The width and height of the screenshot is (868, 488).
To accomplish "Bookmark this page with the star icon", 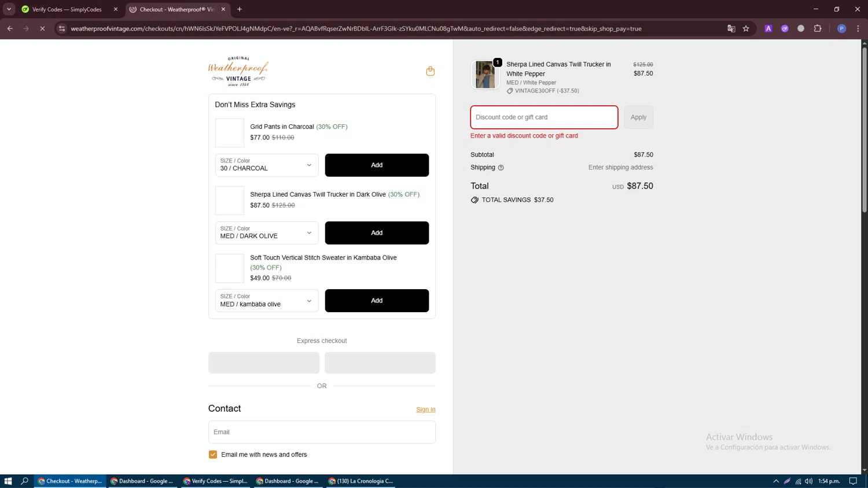I will click(746, 28).
